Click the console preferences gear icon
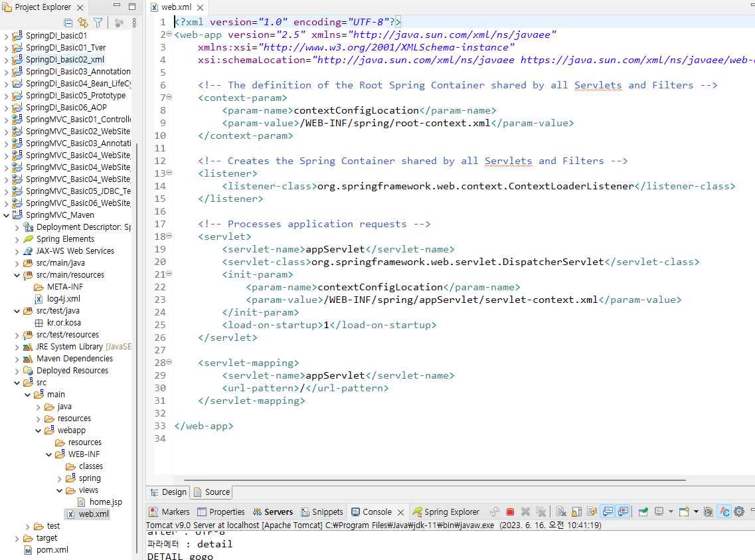 click(x=740, y=512)
